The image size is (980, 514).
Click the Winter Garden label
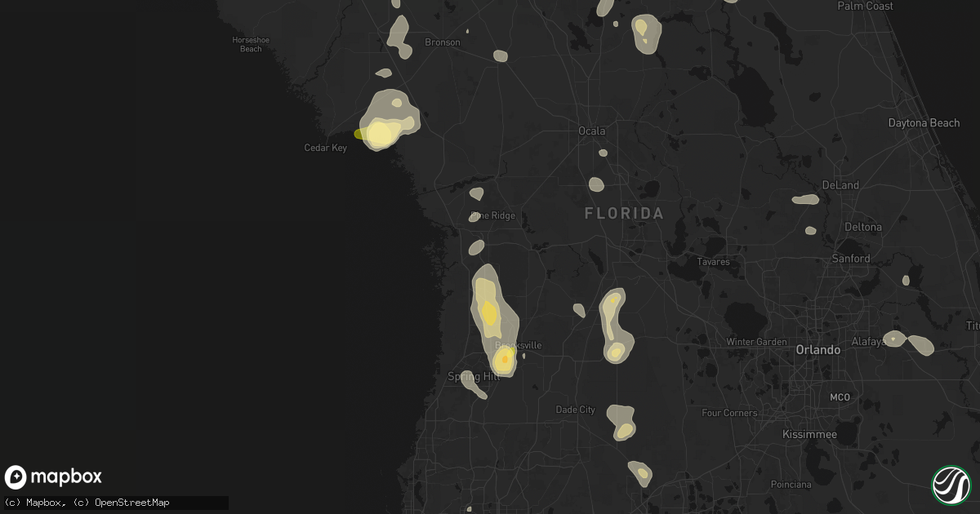pyautogui.click(x=757, y=342)
